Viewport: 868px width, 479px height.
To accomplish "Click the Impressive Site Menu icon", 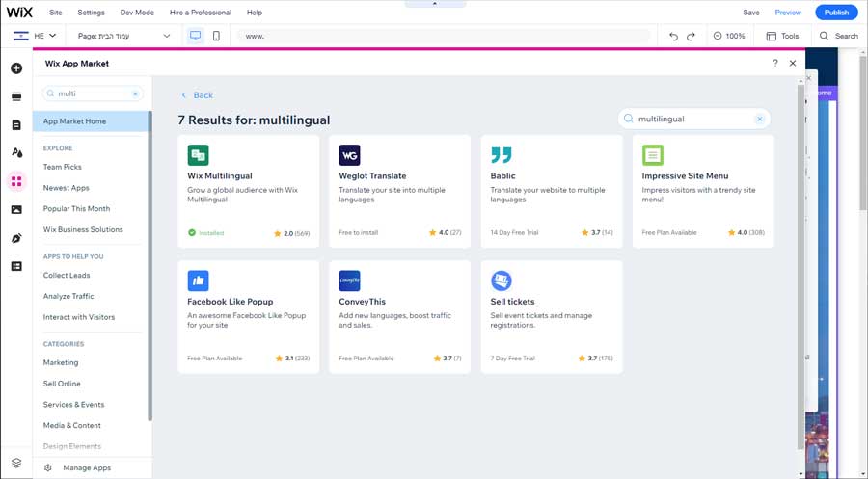I will click(x=653, y=155).
